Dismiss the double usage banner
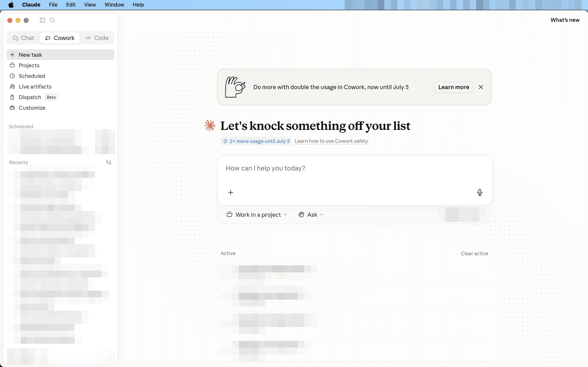 tap(481, 87)
